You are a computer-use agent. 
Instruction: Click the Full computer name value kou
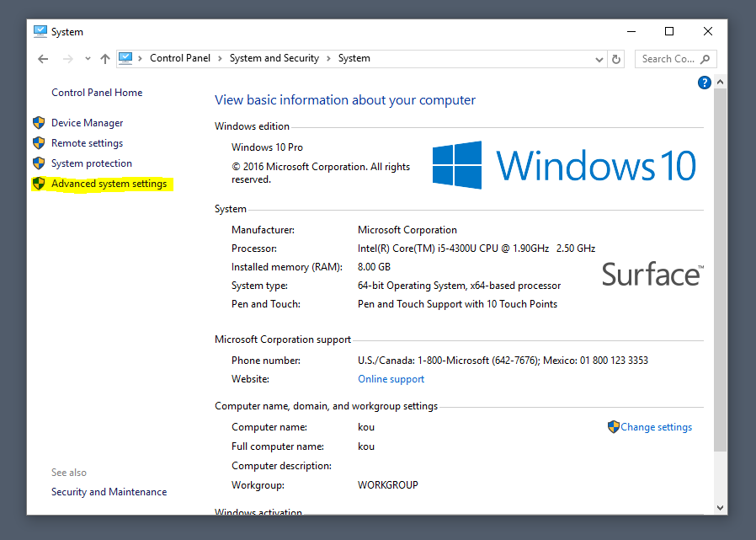366,446
